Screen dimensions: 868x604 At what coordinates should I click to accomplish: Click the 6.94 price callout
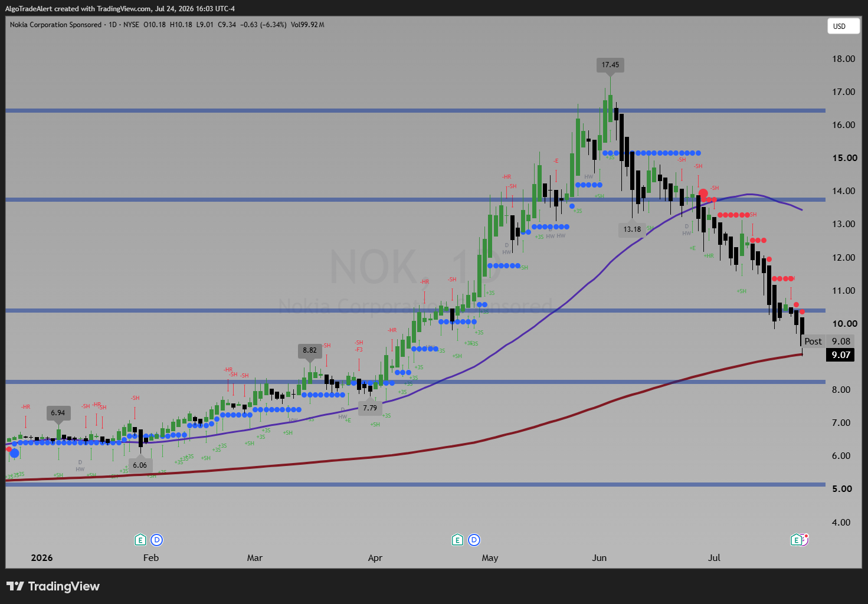58,413
